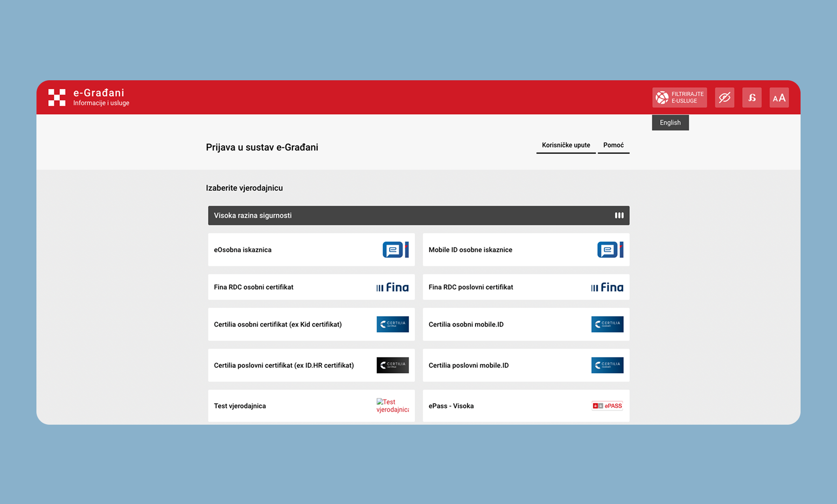
Task: Open the Korisničke upute tab
Action: click(x=566, y=145)
